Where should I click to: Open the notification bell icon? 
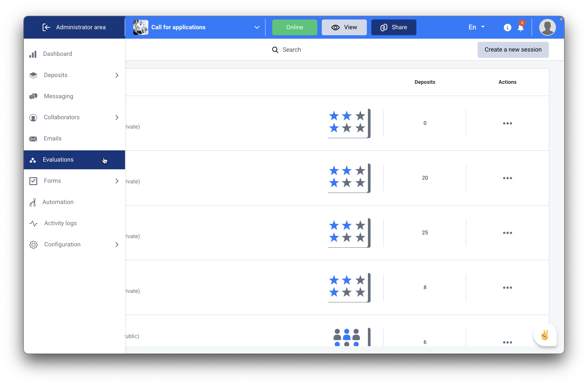point(521,28)
